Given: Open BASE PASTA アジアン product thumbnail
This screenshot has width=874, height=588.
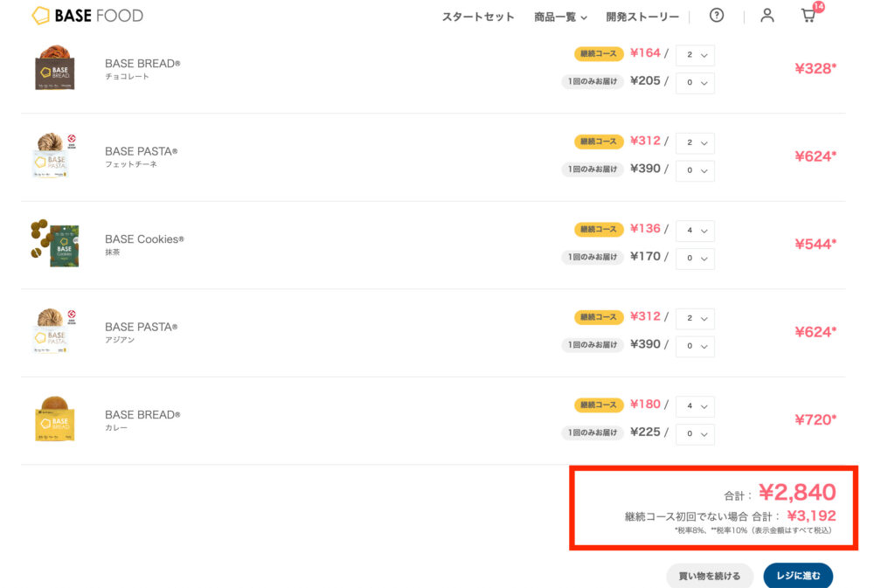Looking at the screenshot, I should point(54,331).
